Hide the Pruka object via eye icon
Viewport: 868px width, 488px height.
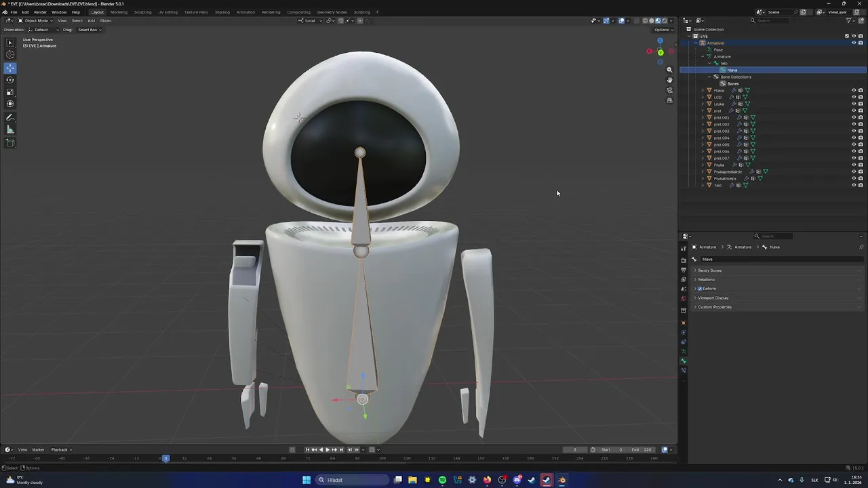coord(854,165)
